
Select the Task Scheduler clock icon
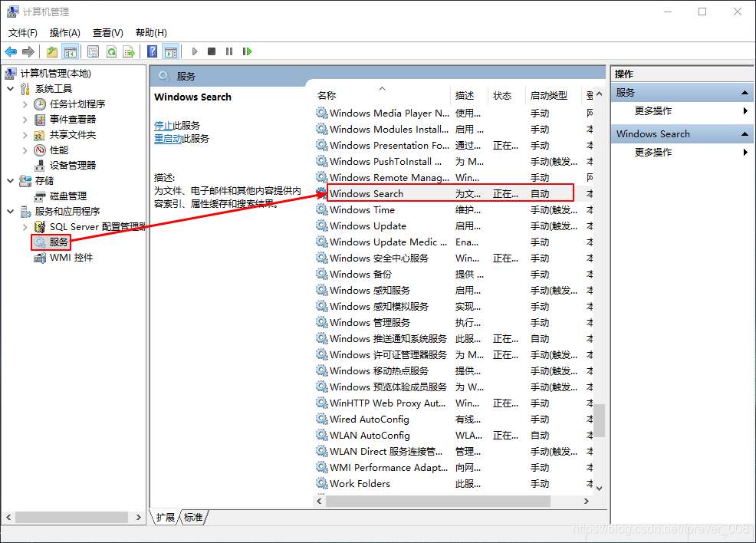pos(40,104)
